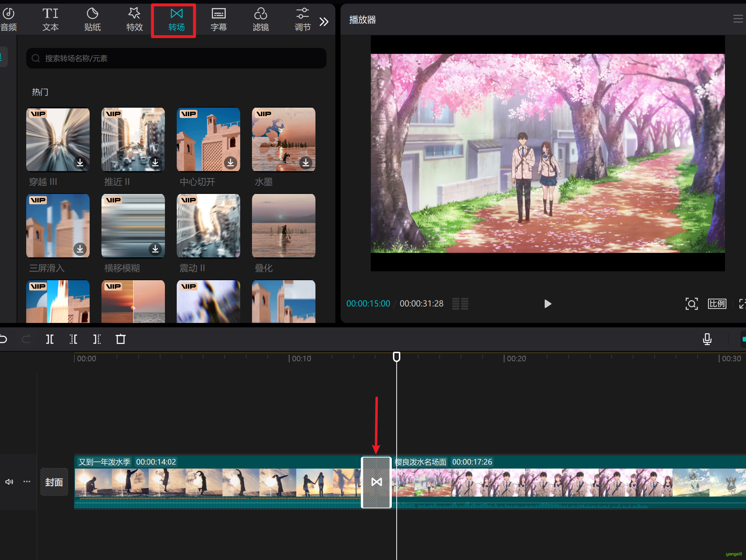
Task: Switch to the 特效 effects tab
Action: click(x=135, y=20)
